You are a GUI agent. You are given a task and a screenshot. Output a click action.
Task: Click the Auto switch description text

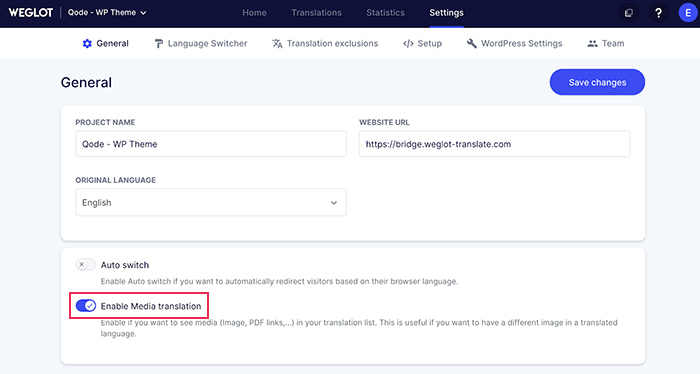coord(279,282)
